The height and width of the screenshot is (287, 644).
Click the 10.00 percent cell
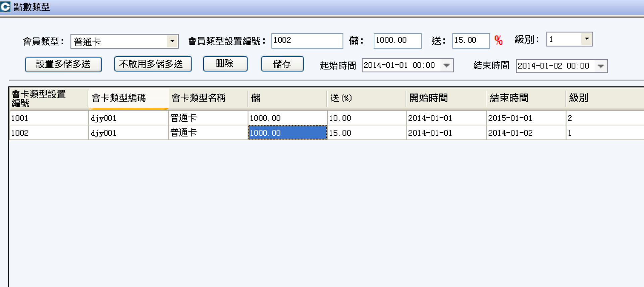tap(367, 118)
